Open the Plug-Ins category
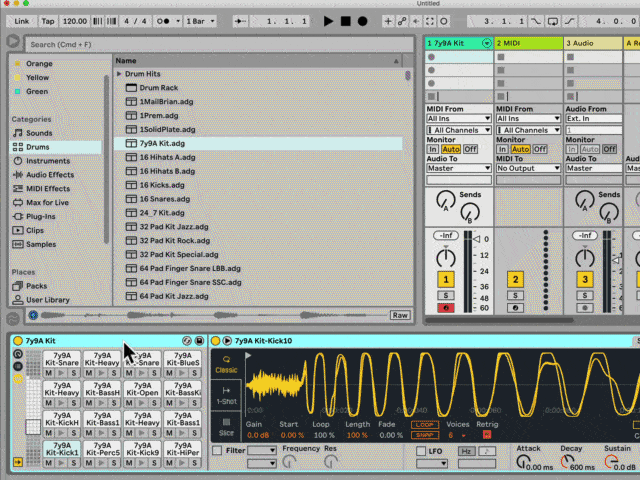This screenshot has width=640, height=480. [40, 216]
